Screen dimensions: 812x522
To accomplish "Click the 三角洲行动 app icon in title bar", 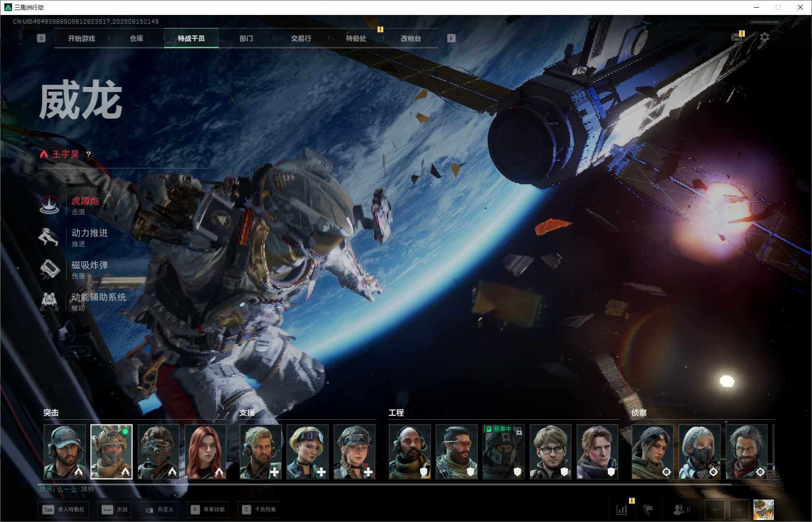I will point(8,7).
